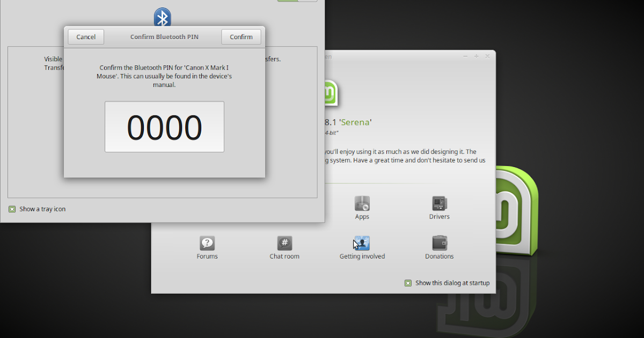The image size is (644, 338).
Task: Cancel the Bluetooth PIN confirmation
Action: (85, 36)
